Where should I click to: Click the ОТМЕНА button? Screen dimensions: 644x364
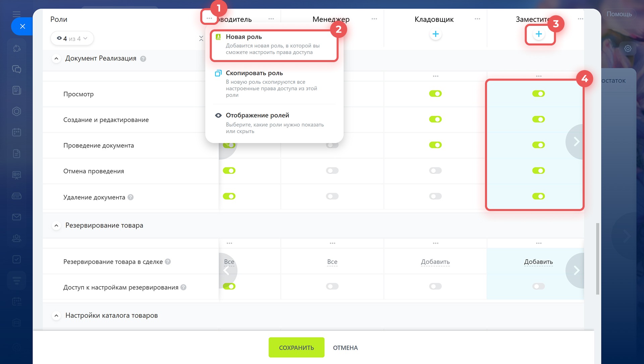345,348
